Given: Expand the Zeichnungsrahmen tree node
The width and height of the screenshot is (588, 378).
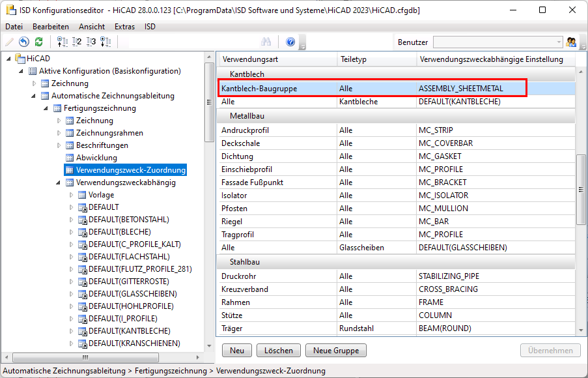Looking at the screenshot, I should point(59,133).
